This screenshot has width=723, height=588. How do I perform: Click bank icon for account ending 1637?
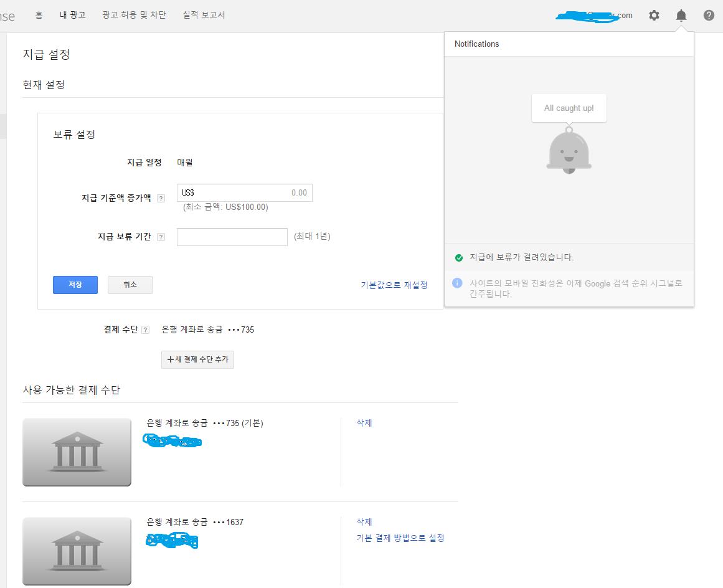(x=77, y=551)
